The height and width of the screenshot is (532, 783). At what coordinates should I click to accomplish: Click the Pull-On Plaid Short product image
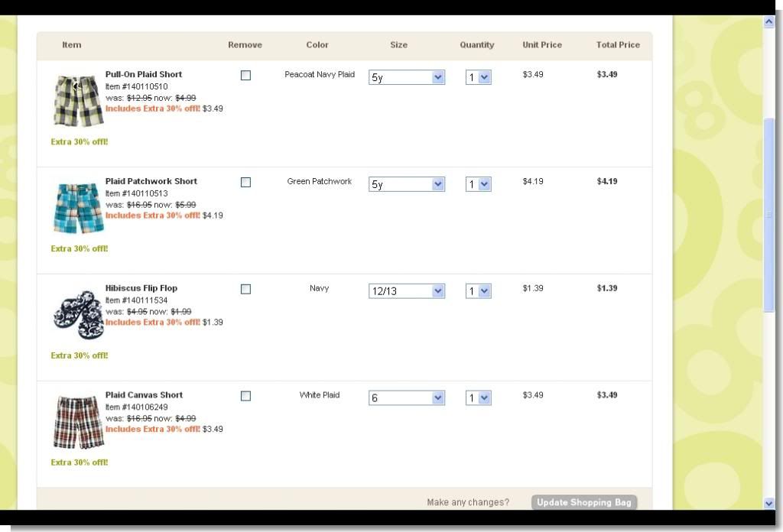tap(78, 100)
